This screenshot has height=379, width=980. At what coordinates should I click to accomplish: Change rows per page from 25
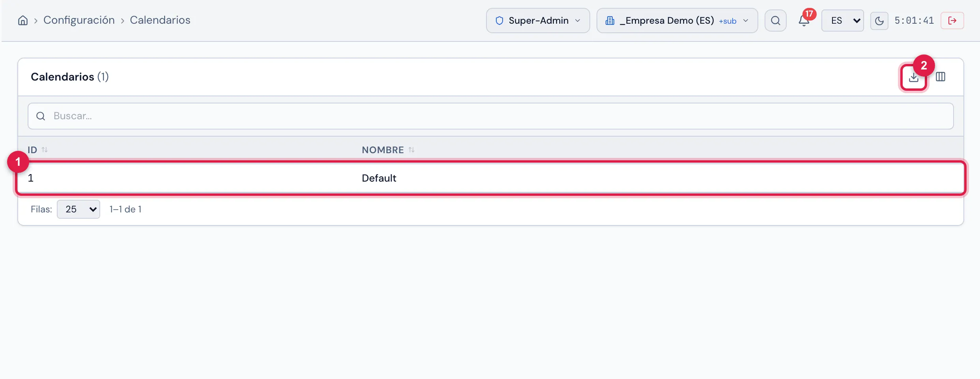coord(79,209)
